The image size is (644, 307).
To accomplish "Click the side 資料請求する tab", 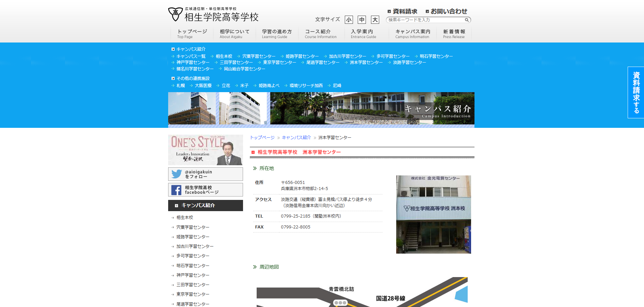I will 635,92.
